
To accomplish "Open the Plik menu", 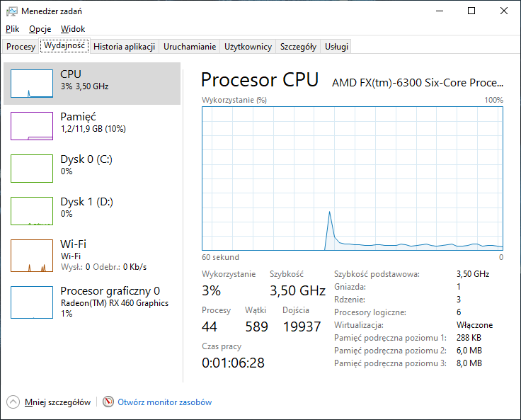I will pyautogui.click(x=12, y=29).
